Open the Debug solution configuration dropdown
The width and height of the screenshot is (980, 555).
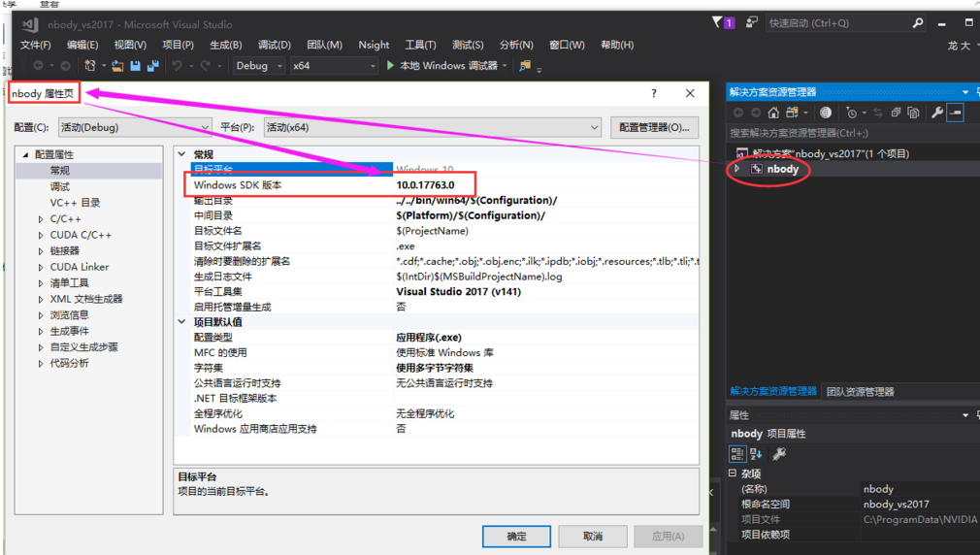click(x=259, y=66)
